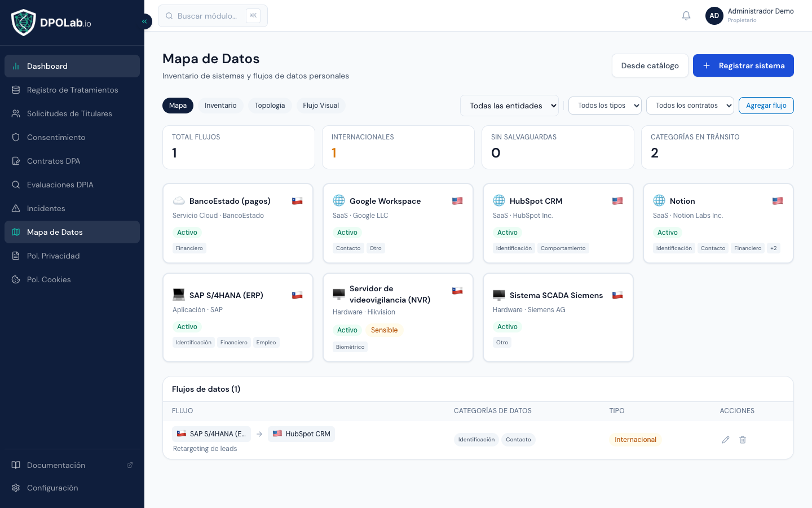The width and height of the screenshot is (812, 508).
Task: Click the Internacionales count card
Action: [398, 147]
